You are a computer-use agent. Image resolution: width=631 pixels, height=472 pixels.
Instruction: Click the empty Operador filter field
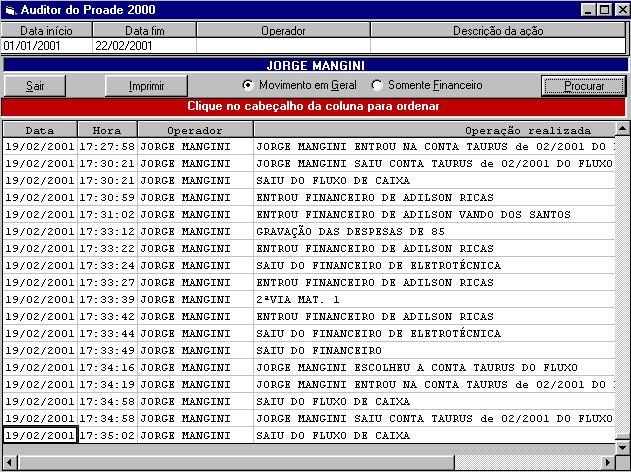coord(283,45)
